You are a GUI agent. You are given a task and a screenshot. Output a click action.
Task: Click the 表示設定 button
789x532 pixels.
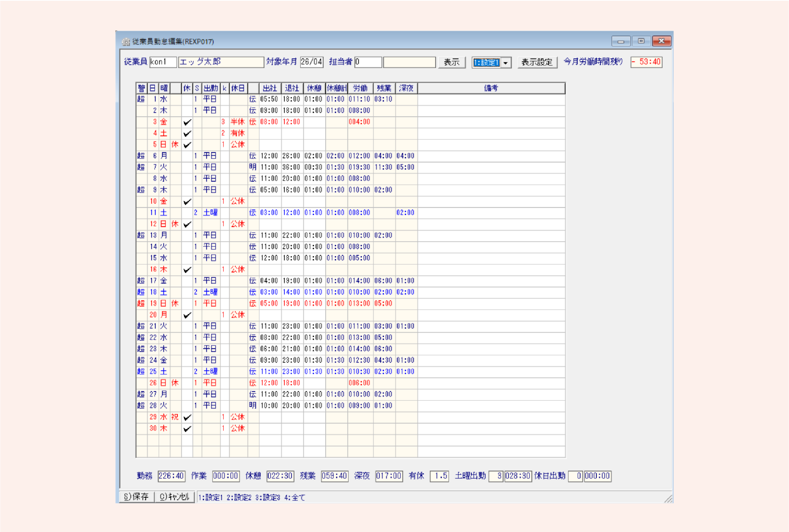[x=537, y=62]
